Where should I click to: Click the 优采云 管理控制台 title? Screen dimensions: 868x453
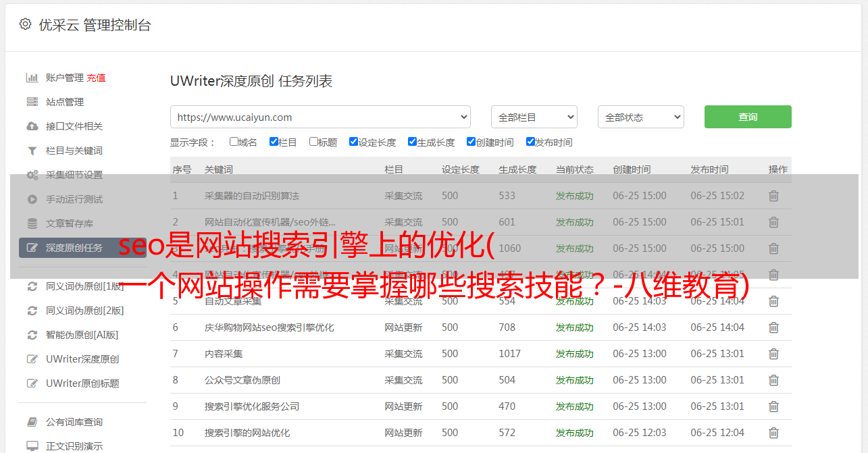pyautogui.click(x=95, y=25)
